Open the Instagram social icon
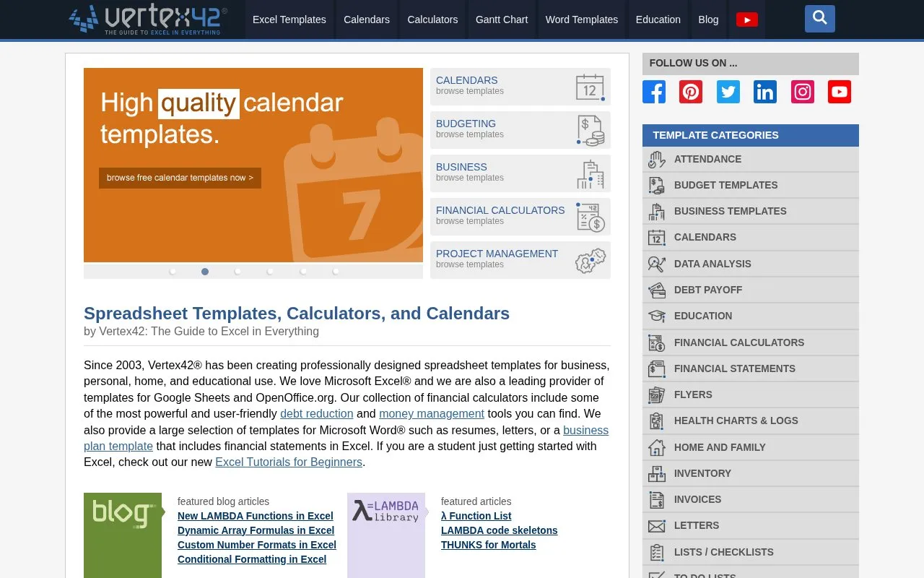 point(803,92)
